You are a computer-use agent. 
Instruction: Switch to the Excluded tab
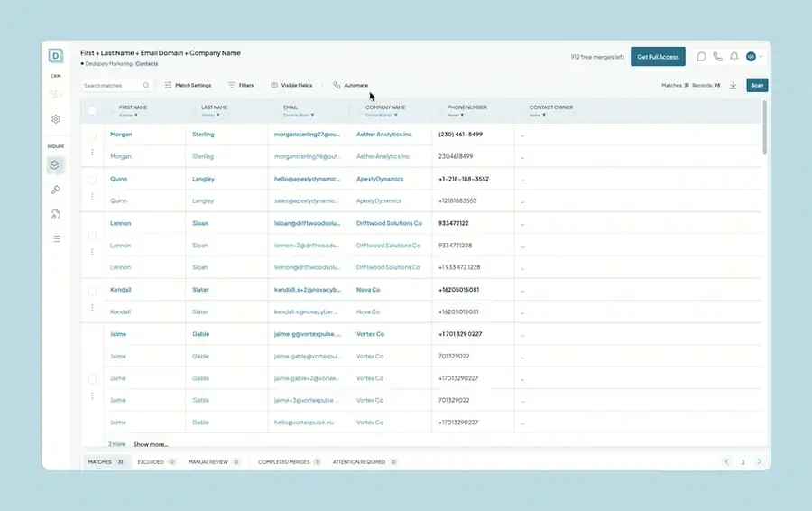[x=156, y=461]
